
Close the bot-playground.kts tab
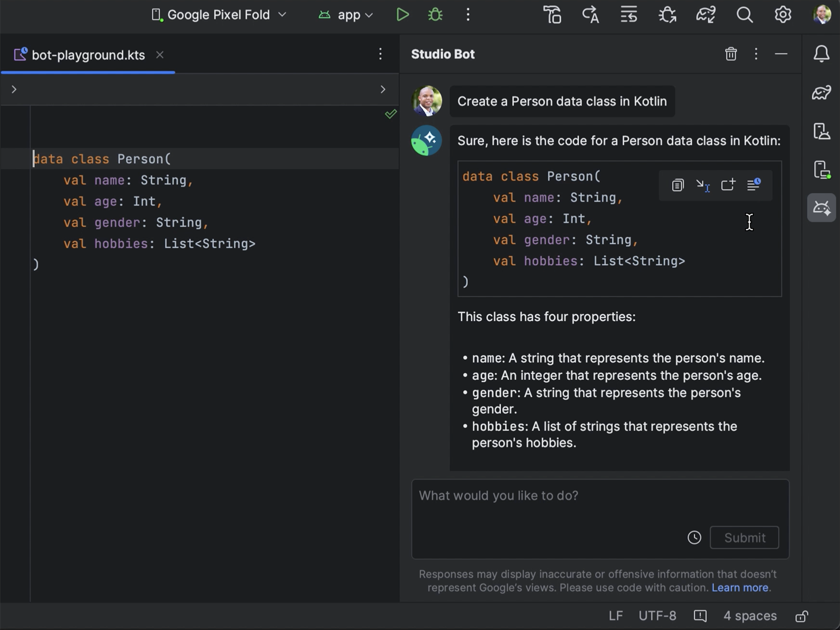(160, 55)
